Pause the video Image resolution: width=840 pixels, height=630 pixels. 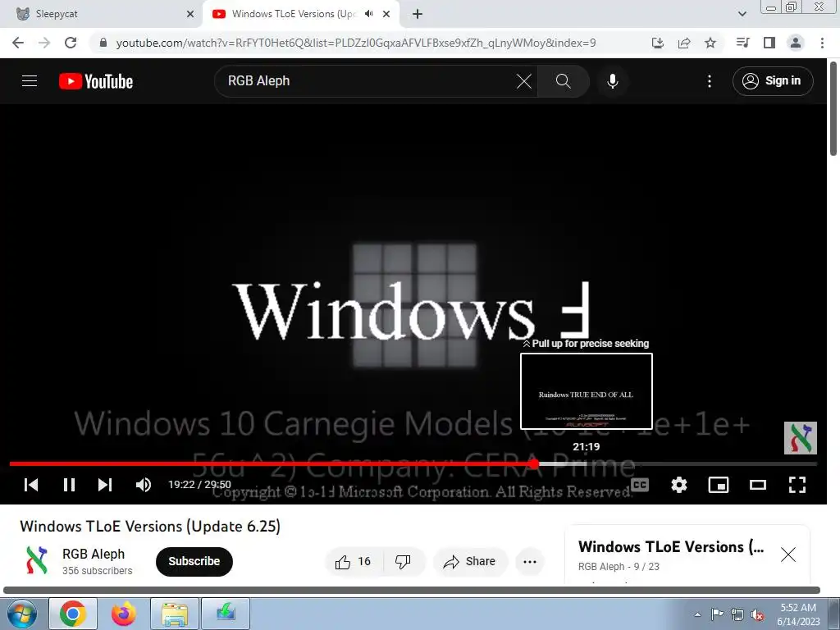pyautogui.click(x=69, y=485)
